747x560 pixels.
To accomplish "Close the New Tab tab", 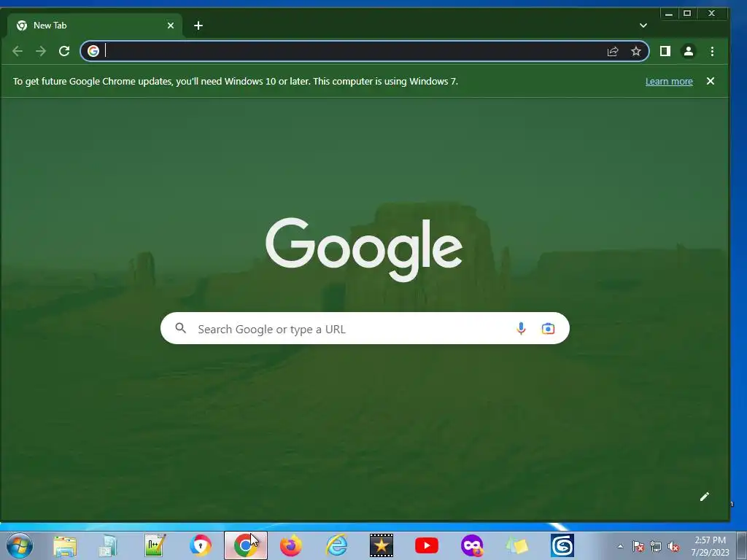I will click(x=171, y=26).
